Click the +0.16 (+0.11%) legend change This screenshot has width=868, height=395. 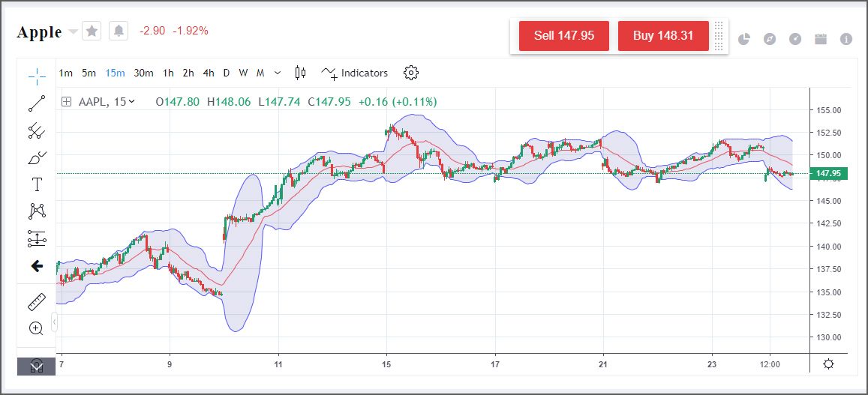click(398, 102)
